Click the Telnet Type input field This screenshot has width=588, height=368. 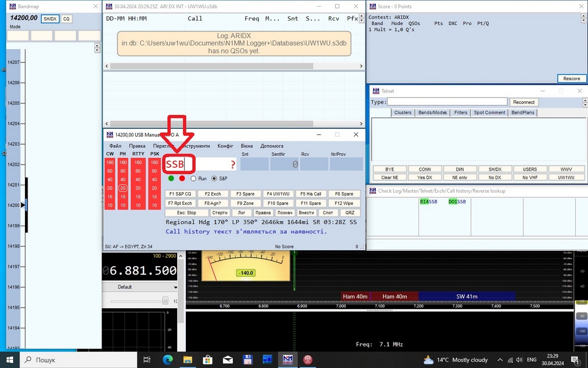pos(447,102)
